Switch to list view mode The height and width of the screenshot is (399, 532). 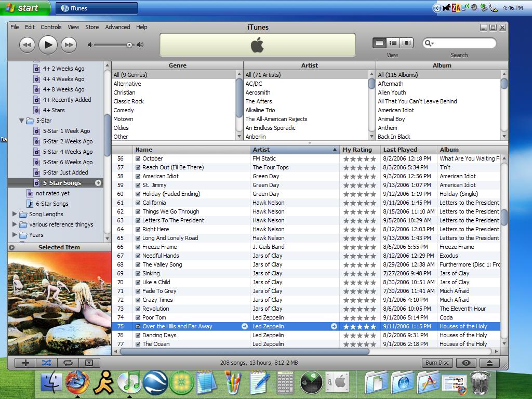click(x=379, y=43)
